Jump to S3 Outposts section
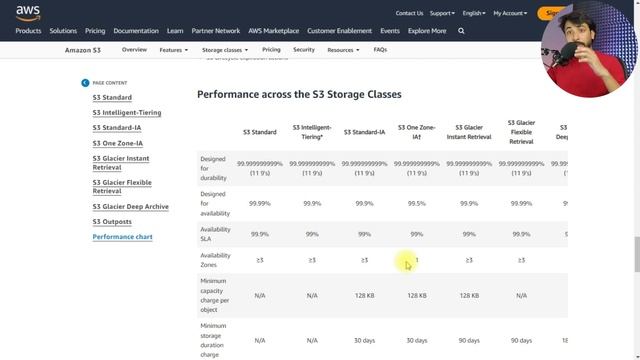 point(112,222)
